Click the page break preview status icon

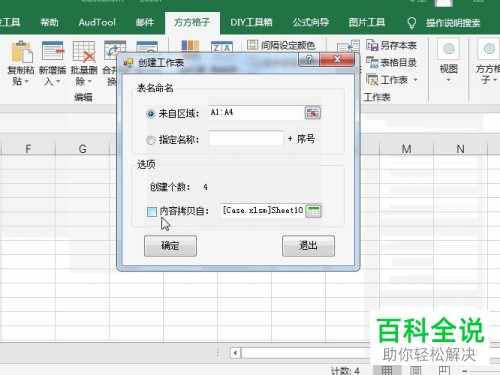point(444,370)
